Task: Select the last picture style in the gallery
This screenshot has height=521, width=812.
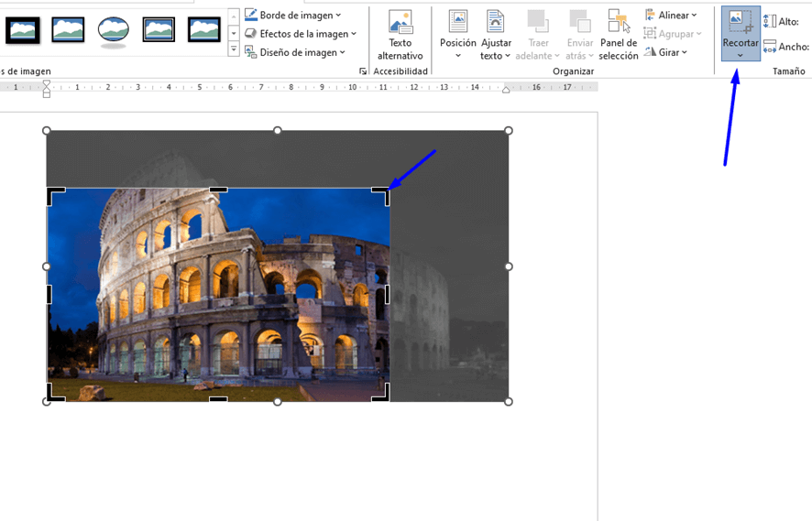Action: pyautogui.click(x=203, y=30)
